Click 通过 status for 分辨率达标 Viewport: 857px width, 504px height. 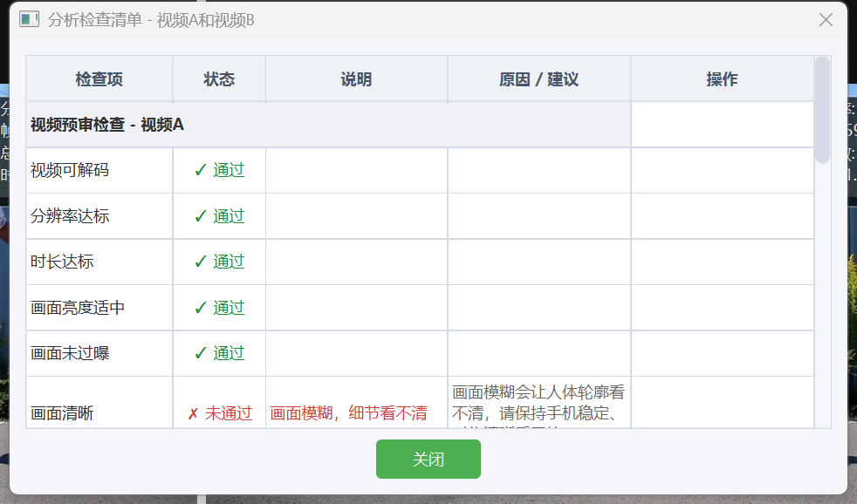tap(219, 216)
